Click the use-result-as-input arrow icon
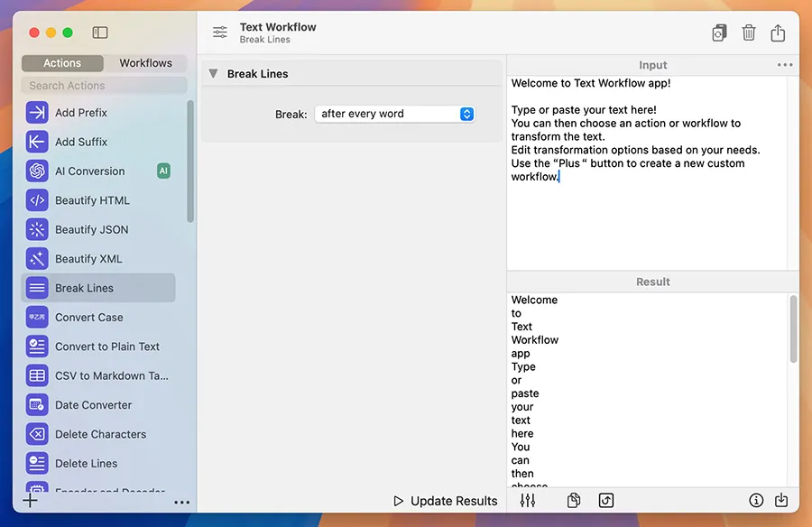Image resolution: width=812 pixels, height=527 pixels. pyautogui.click(x=606, y=500)
